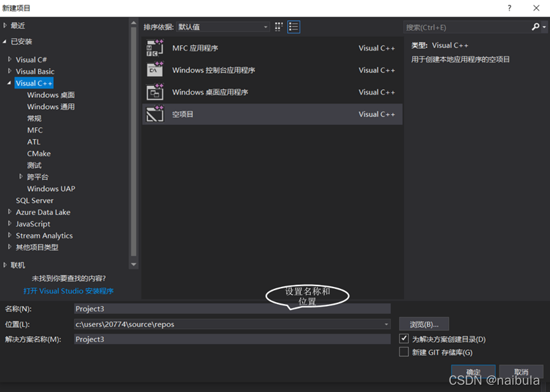Select Windows 通用 category

(x=51, y=106)
